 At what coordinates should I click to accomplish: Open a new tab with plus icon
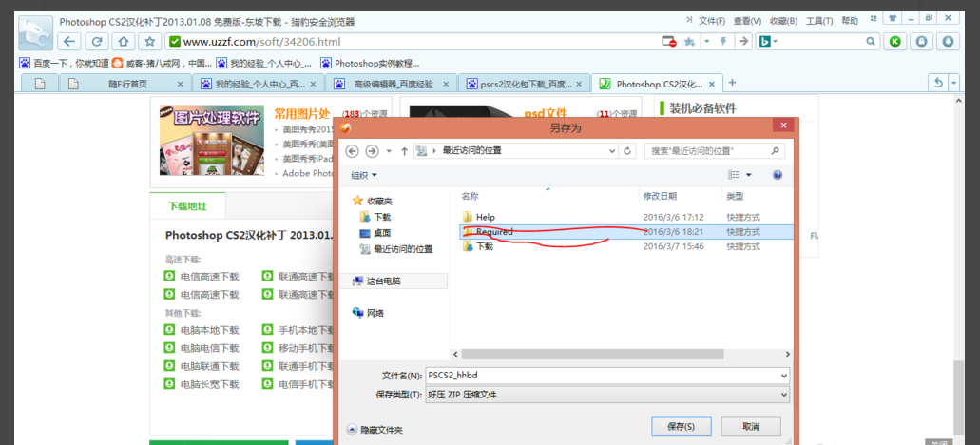(x=733, y=83)
